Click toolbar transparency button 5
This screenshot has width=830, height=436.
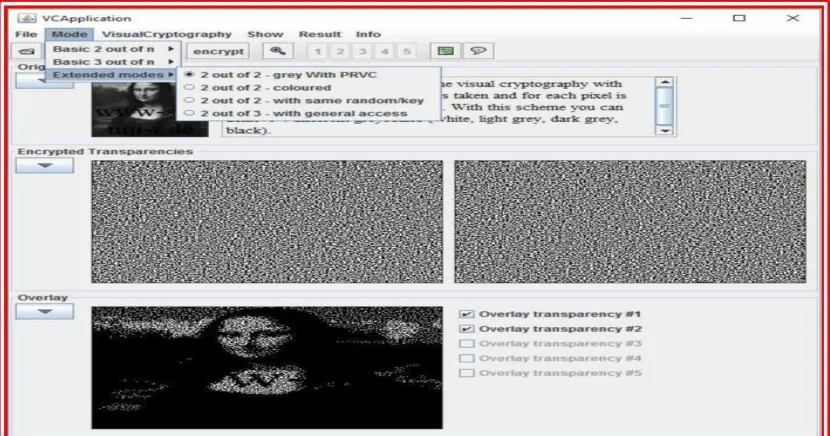[x=407, y=51]
